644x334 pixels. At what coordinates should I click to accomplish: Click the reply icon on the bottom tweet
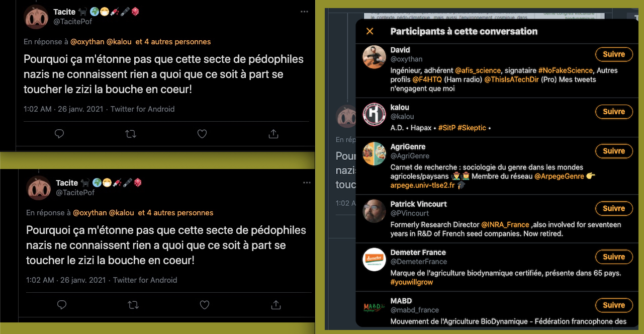(62, 305)
